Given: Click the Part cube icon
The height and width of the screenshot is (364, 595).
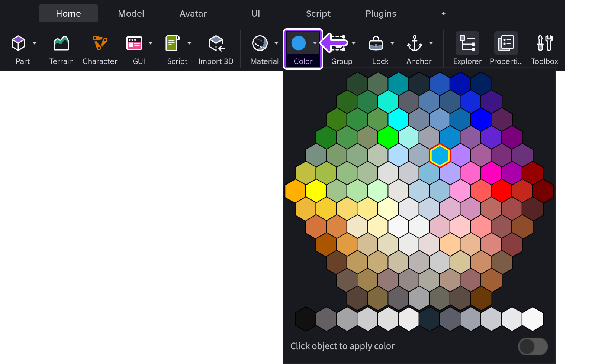Looking at the screenshot, I should click(x=18, y=43).
